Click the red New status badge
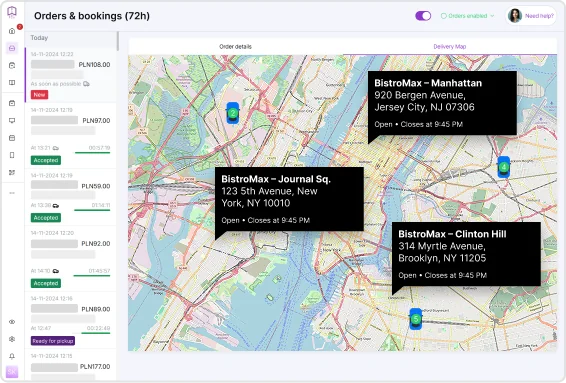Screen dimensions: 566x383 pos(39,95)
